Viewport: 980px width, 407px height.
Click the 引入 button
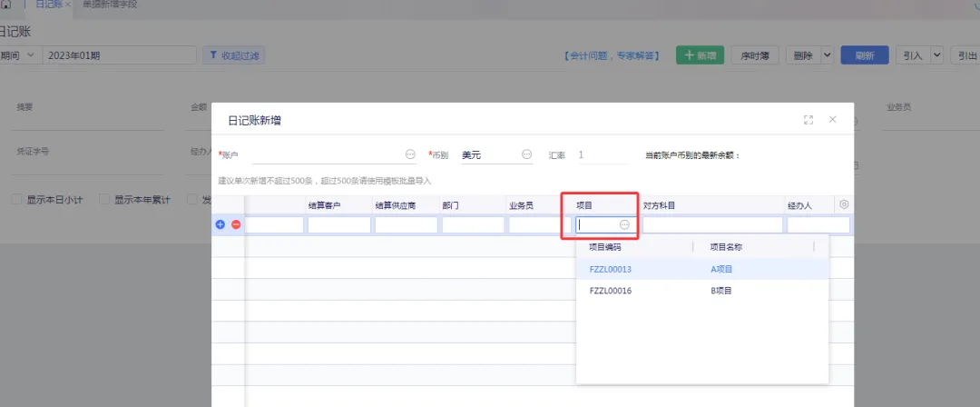[x=913, y=55]
